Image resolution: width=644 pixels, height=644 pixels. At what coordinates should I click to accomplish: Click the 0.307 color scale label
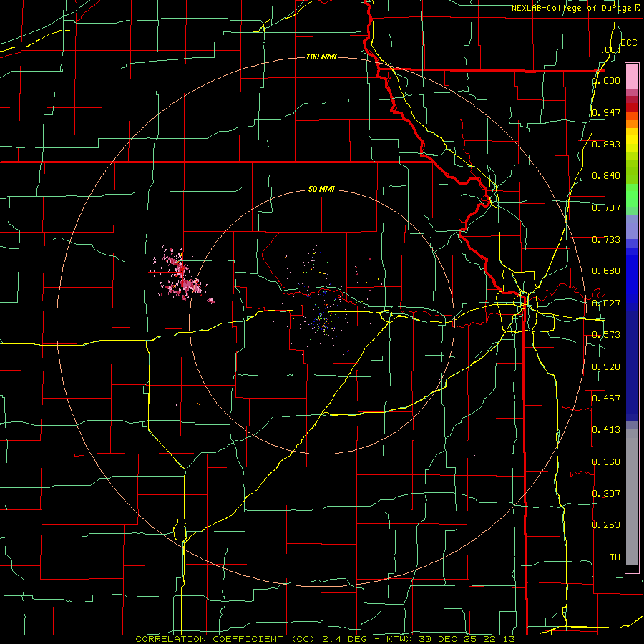tap(606, 493)
